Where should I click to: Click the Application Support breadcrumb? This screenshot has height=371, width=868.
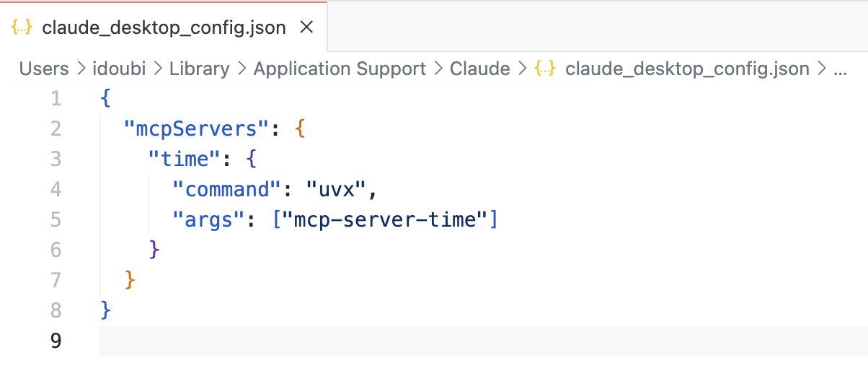(340, 69)
